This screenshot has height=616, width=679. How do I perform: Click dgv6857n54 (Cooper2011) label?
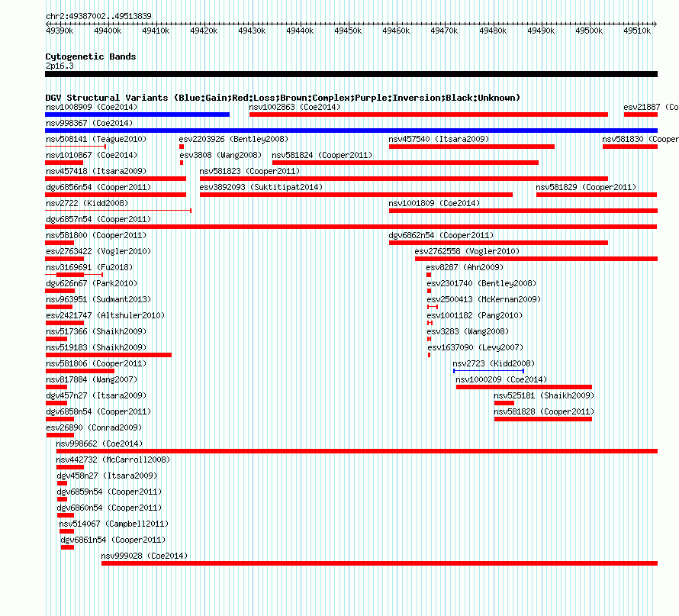pyautogui.click(x=98, y=219)
